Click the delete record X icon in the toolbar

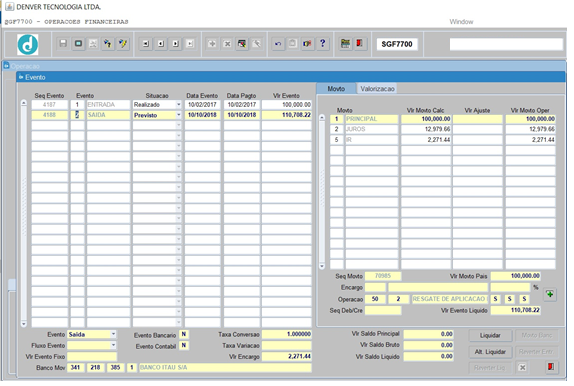(x=227, y=44)
